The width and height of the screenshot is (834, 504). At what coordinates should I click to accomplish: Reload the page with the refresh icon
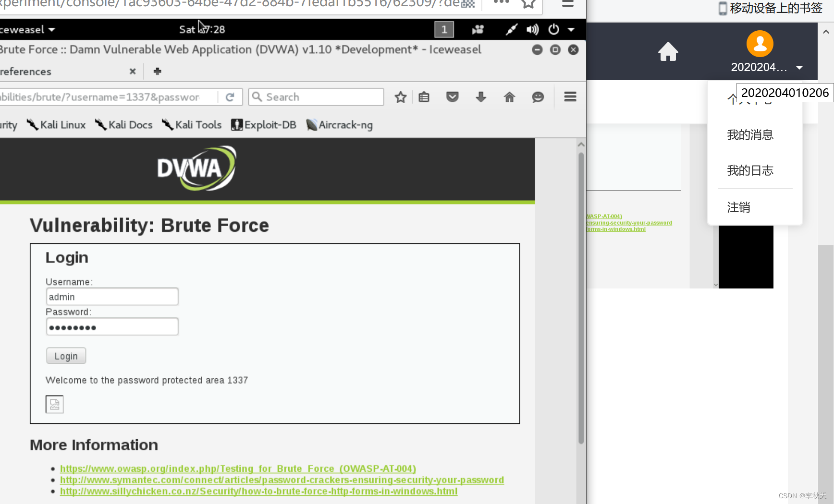point(230,97)
